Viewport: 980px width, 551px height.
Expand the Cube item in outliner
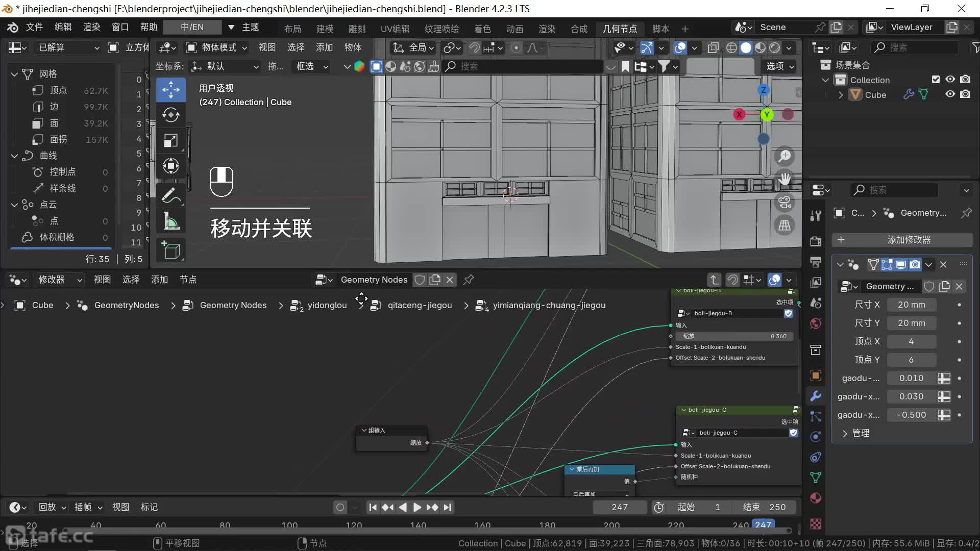point(841,95)
